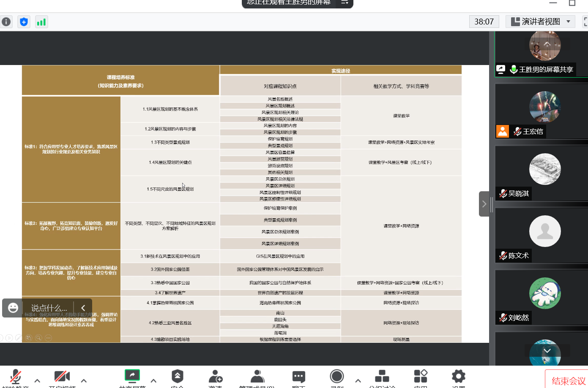This screenshot has height=388, width=588.
Task: Expand video options arrow beside camera
Action: click(x=84, y=381)
